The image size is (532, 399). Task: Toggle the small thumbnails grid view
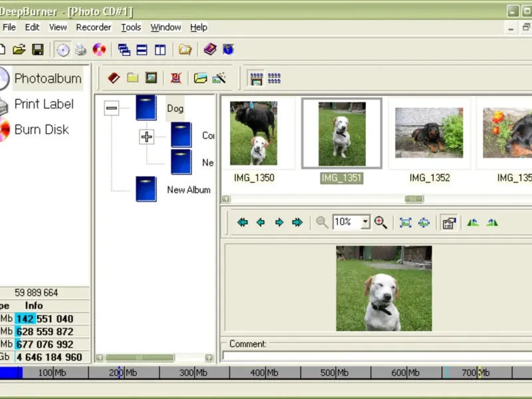(x=274, y=78)
